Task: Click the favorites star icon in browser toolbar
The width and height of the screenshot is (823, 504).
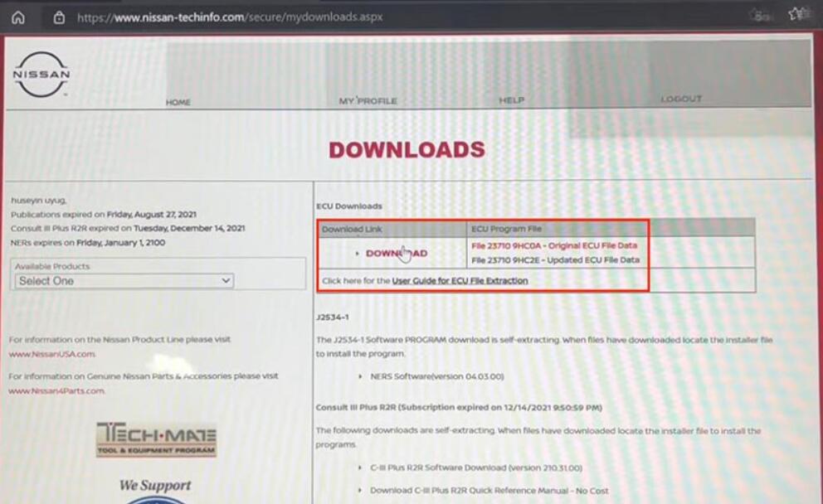Action: point(797,14)
